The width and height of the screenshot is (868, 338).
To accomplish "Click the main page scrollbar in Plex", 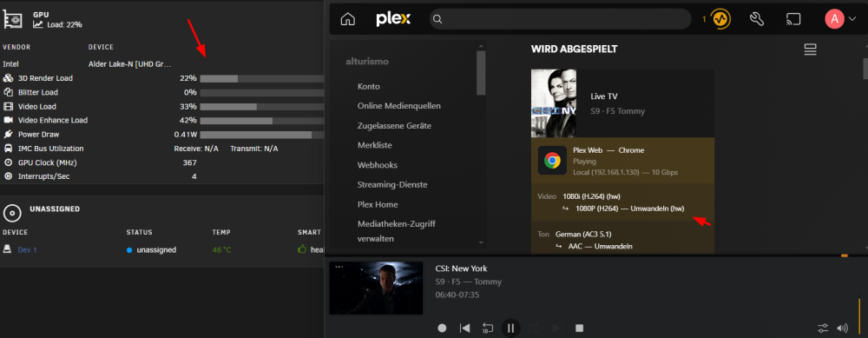I will (x=865, y=70).
